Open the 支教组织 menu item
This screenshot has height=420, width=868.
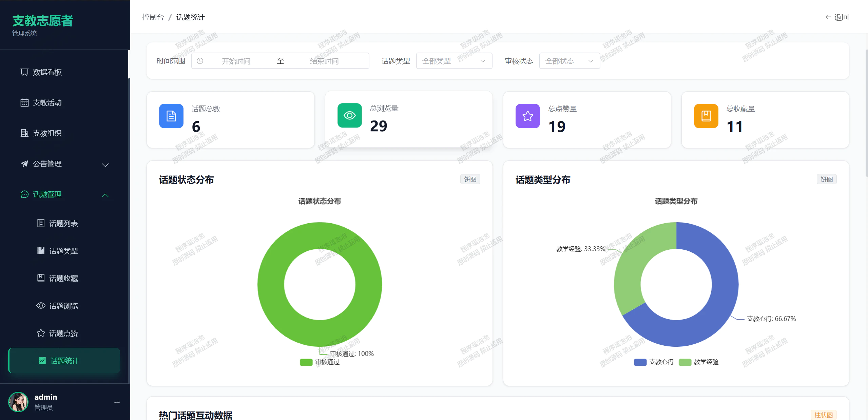64,133
